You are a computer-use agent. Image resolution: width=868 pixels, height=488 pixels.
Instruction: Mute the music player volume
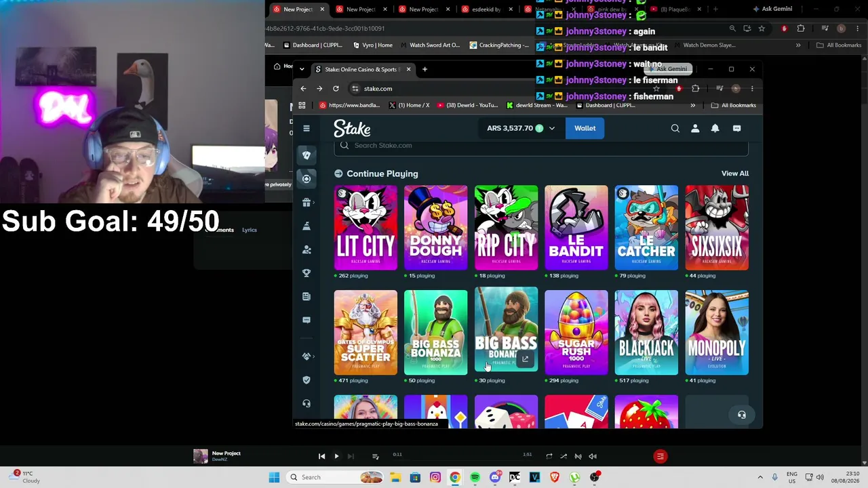coord(593,456)
